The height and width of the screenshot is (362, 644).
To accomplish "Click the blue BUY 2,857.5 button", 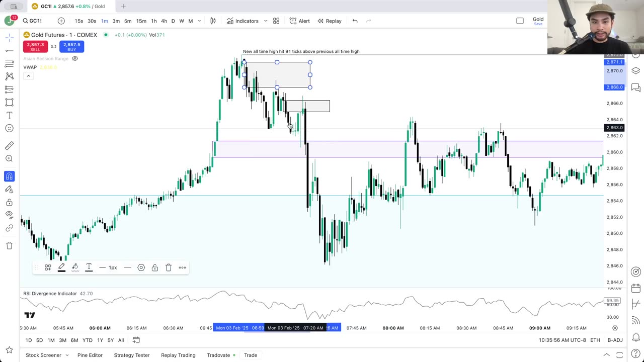I will point(71,46).
